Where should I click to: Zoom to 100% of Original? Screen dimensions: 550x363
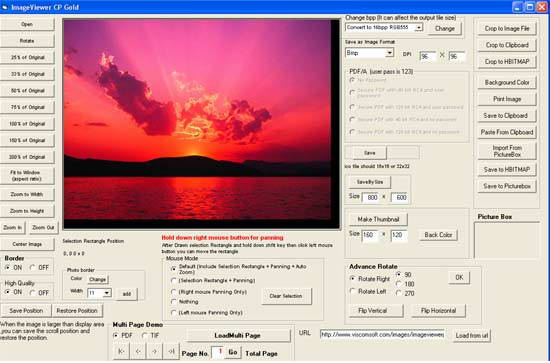[27, 124]
